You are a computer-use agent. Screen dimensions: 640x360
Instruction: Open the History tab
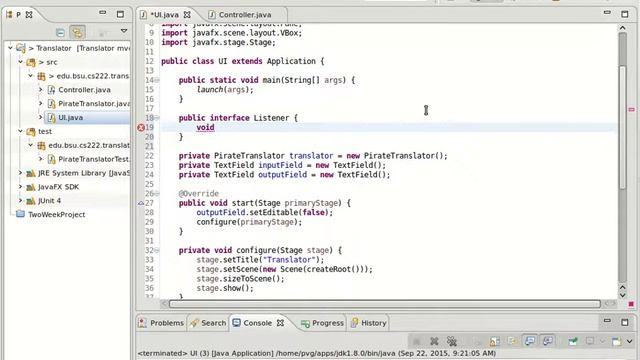click(x=369, y=323)
